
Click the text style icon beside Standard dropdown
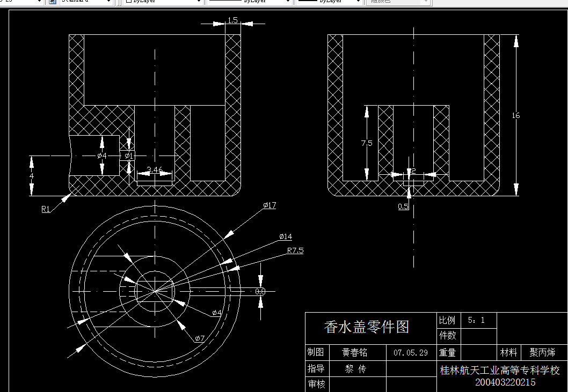point(51,2)
